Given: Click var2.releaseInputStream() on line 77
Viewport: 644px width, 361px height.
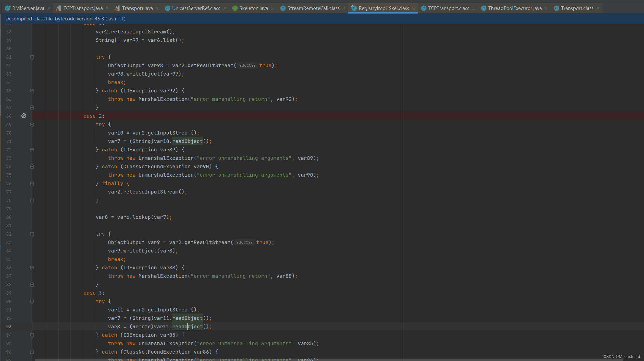Looking at the screenshot, I should click(146, 192).
